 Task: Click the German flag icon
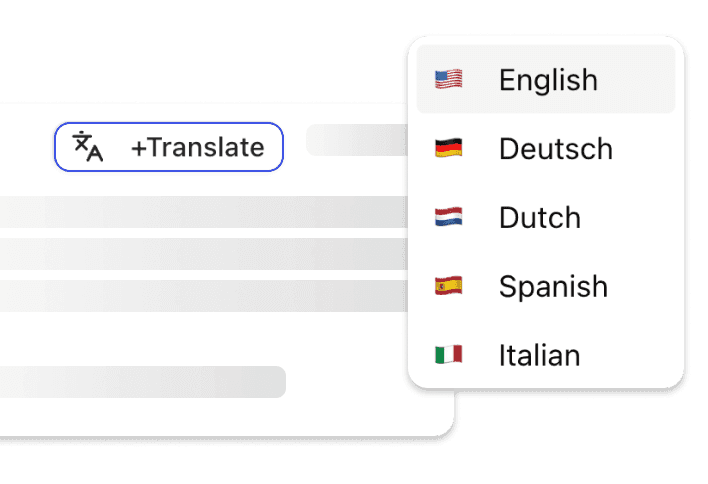click(x=448, y=149)
